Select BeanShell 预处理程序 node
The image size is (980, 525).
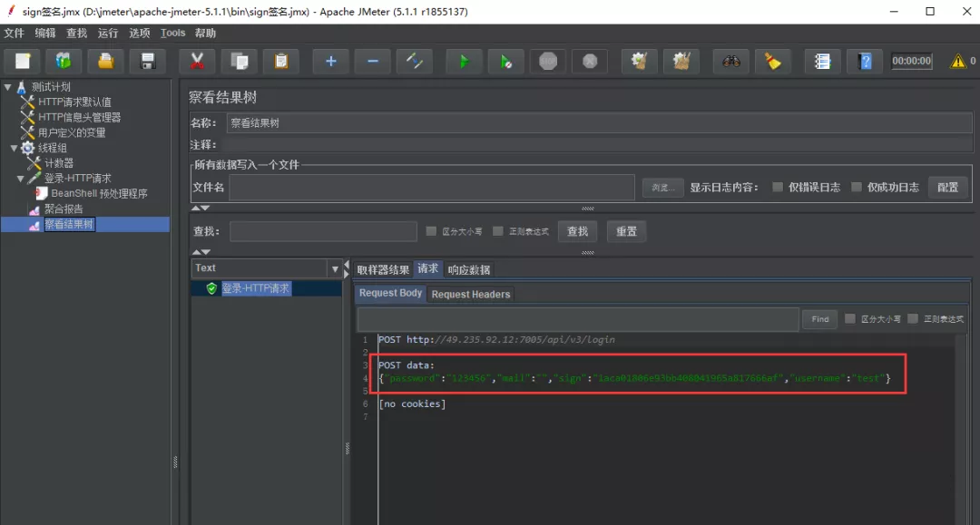(99, 193)
